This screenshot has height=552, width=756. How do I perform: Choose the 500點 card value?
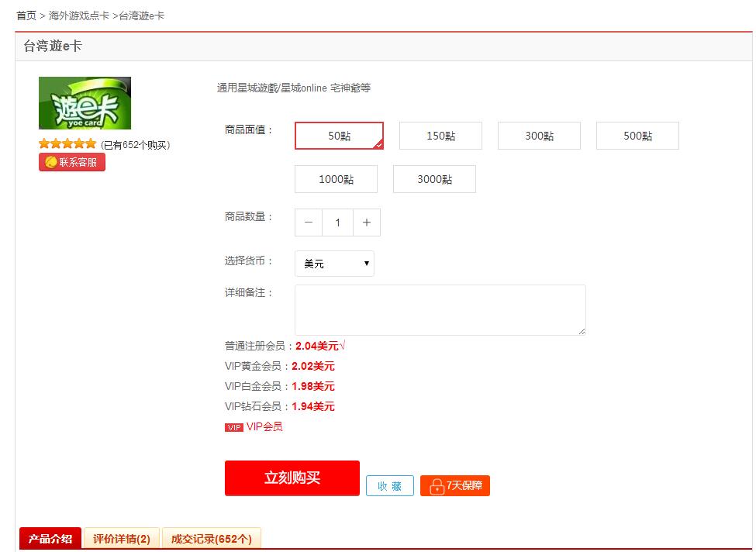637,136
